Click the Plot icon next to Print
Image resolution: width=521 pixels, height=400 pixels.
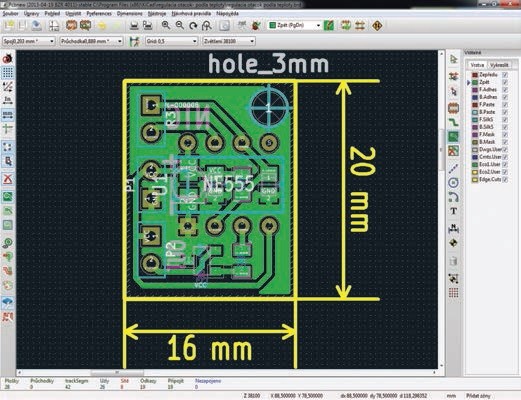click(147, 26)
